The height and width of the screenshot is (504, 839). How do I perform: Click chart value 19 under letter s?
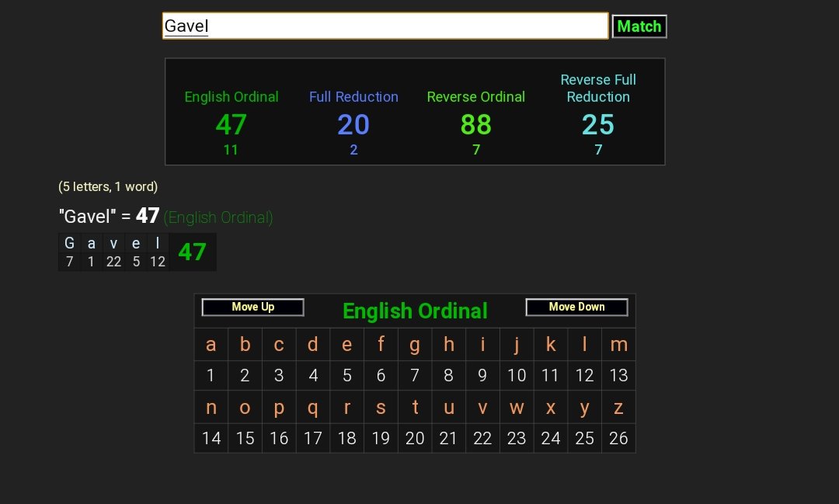[381, 438]
